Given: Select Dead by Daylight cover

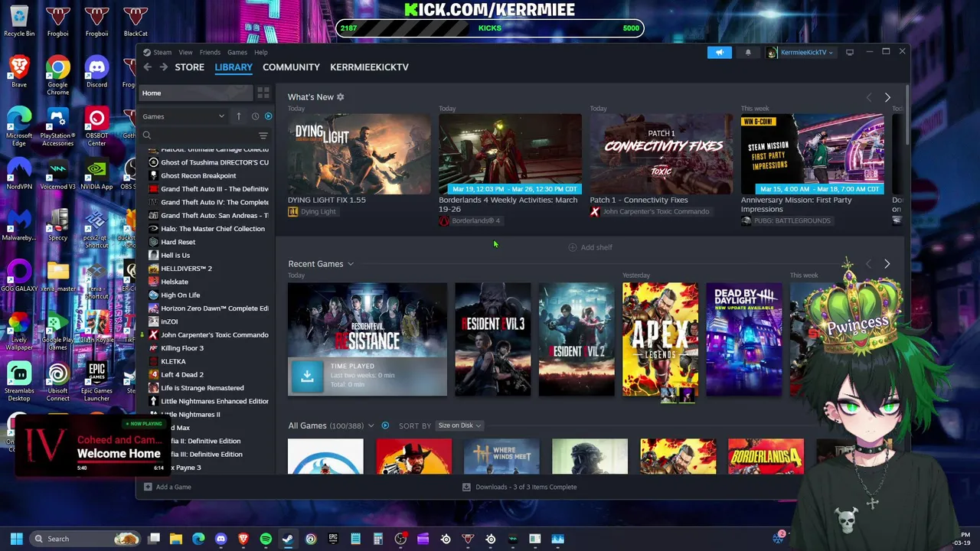Looking at the screenshot, I should (x=744, y=339).
